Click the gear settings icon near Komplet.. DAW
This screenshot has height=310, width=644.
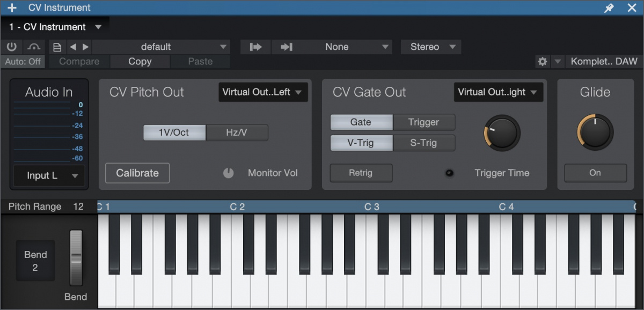click(x=542, y=62)
